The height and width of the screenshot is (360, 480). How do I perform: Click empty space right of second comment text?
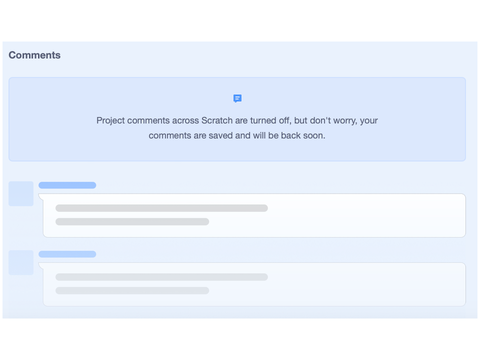point(367,284)
